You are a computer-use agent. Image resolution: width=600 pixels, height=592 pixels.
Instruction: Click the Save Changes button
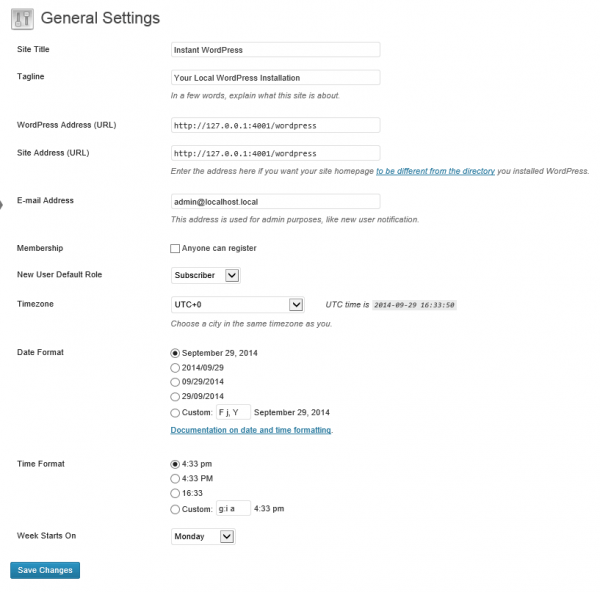click(x=45, y=570)
